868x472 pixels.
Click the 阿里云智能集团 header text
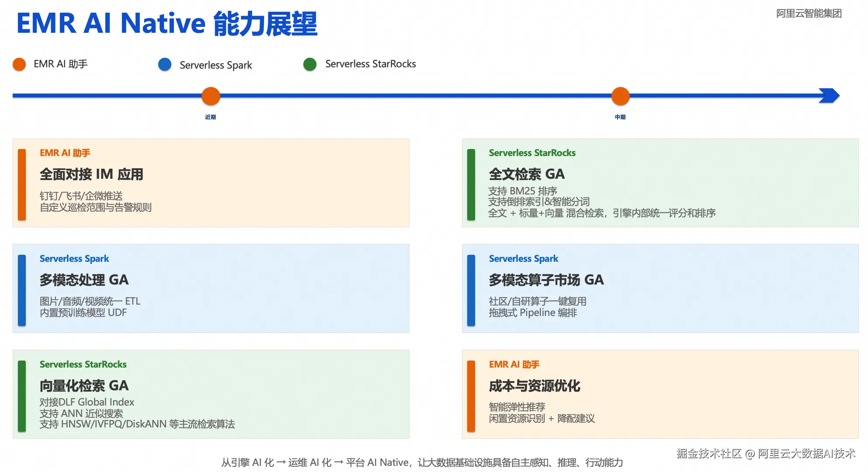pos(809,14)
